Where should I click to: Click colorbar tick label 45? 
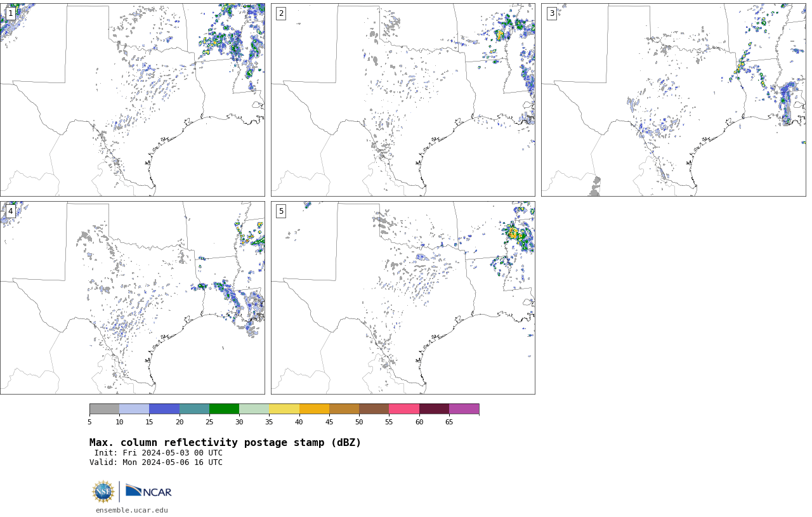329,422
